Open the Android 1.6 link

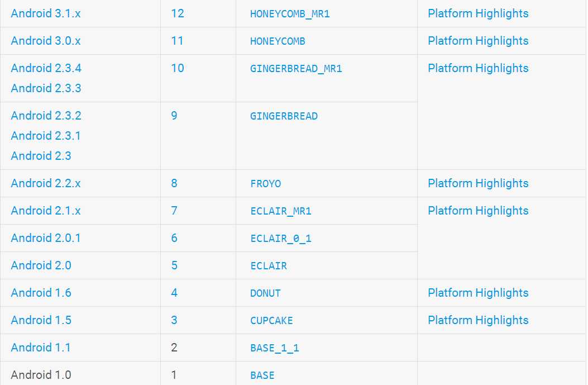[x=41, y=293]
